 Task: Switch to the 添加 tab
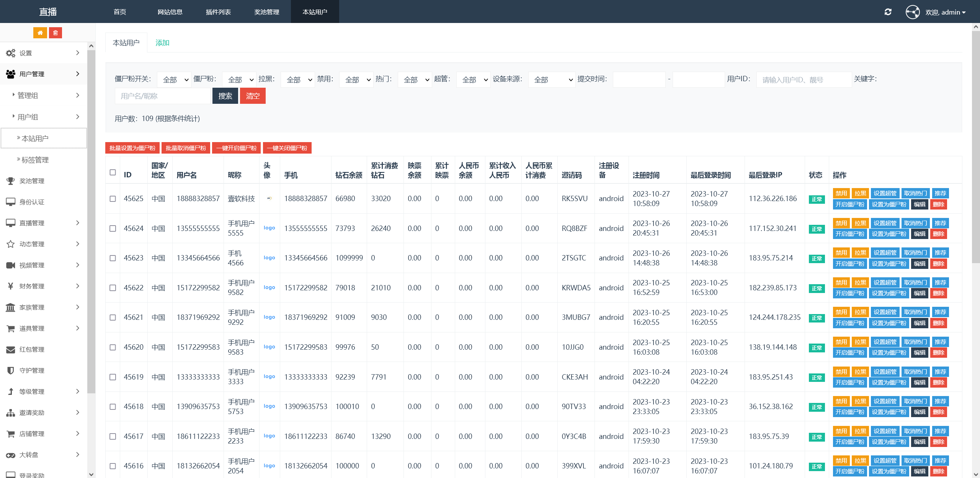tap(162, 43)
